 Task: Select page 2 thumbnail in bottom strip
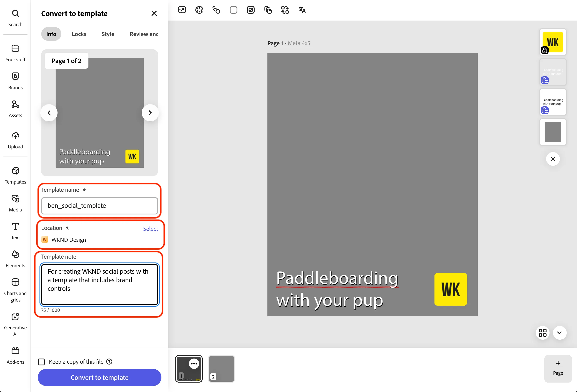tap(221, 368)
